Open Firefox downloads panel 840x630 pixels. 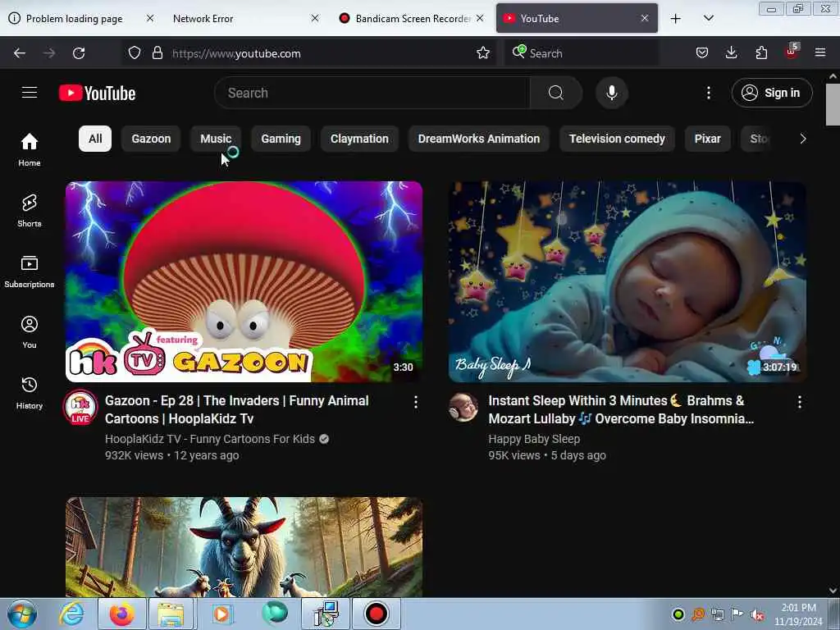[x=731, y=53]
